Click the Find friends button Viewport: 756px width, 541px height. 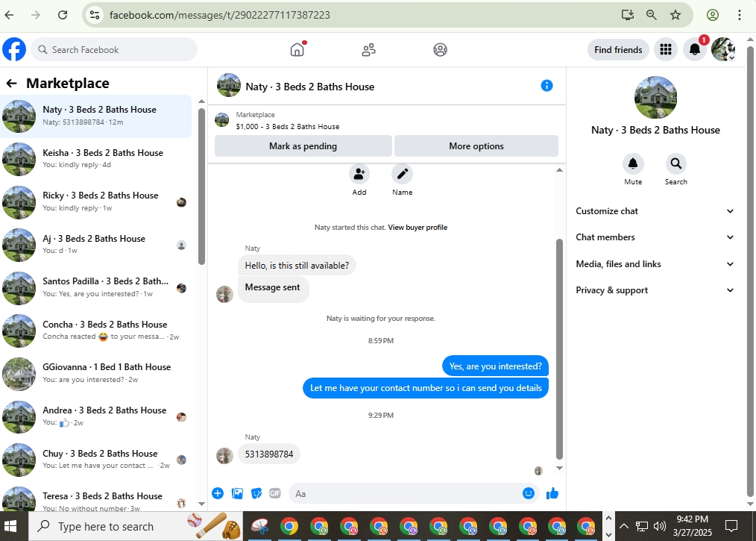pos(618,50)
